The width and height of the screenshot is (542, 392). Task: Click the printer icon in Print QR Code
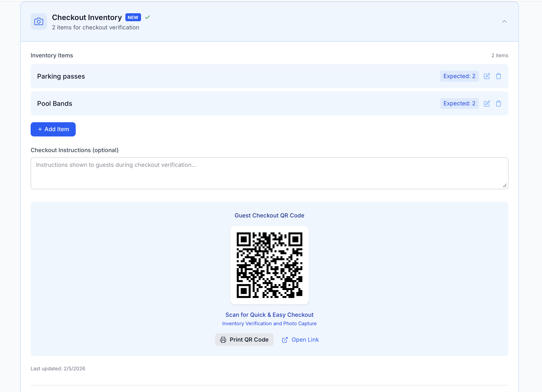coord(223,339)
